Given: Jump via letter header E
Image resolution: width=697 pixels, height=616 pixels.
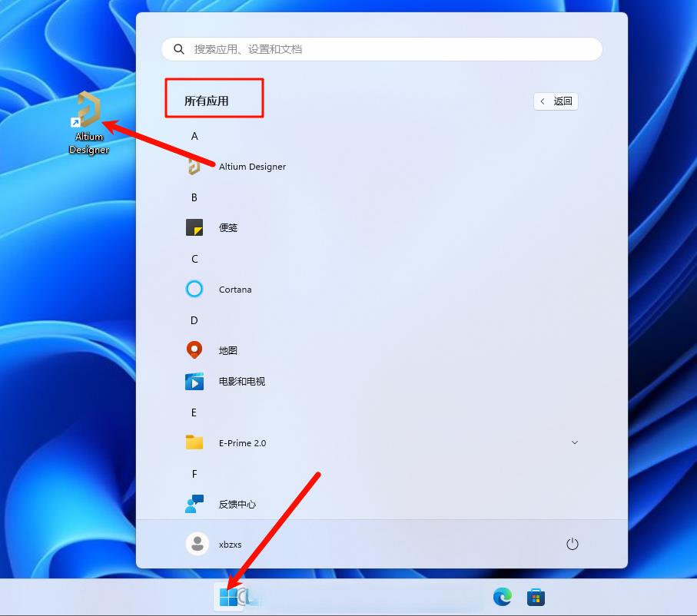Looking at the screenshot, I should (x=194, y=412).
